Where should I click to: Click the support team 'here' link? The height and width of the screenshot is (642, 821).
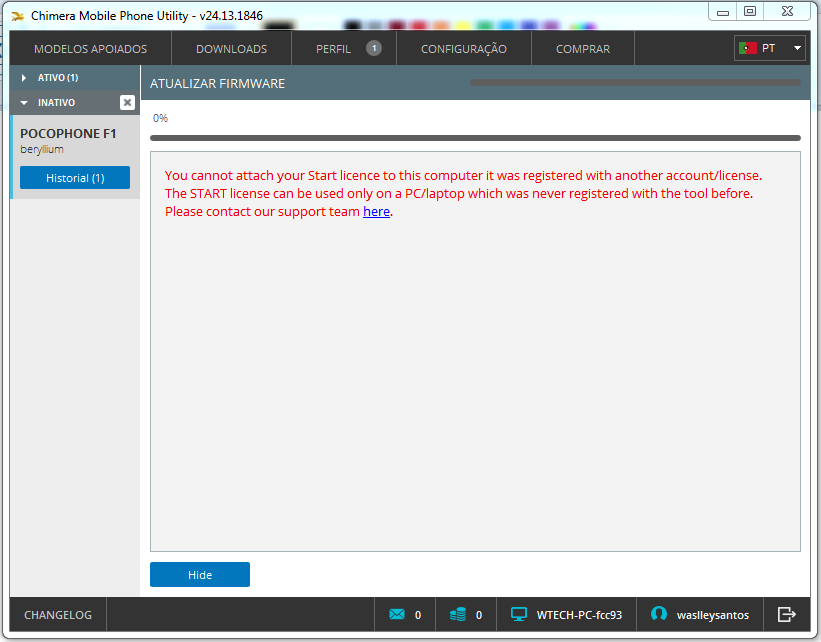point(376,212)
